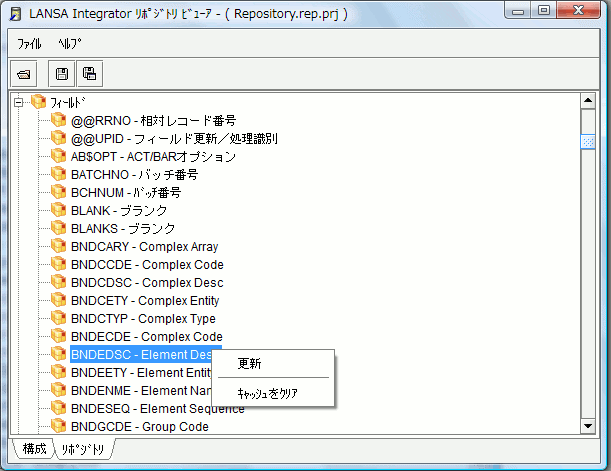Close the Repository Viewer window
The image size is (611, 471).
click(579, 11)
